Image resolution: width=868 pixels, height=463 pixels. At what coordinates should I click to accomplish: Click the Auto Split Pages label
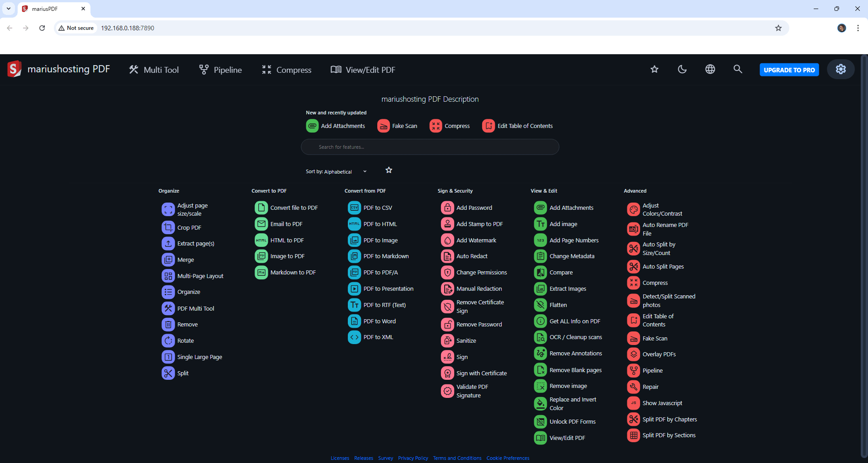coord(663,266)
